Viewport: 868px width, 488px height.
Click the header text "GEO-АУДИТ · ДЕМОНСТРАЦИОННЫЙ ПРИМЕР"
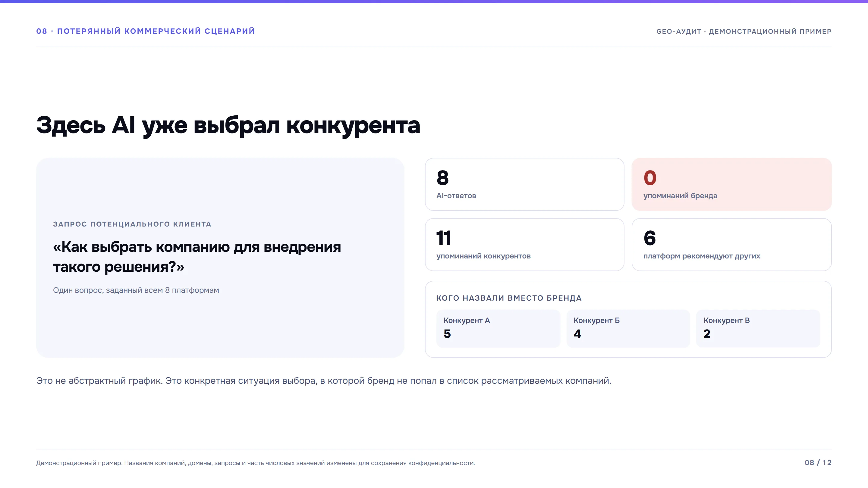[x=744, y=31]
